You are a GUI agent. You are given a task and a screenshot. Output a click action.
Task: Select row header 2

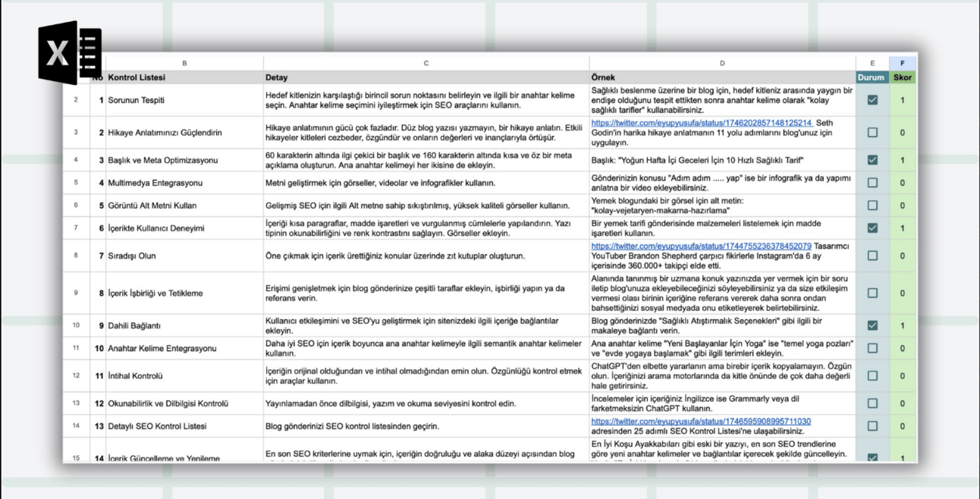pos(76,100)
